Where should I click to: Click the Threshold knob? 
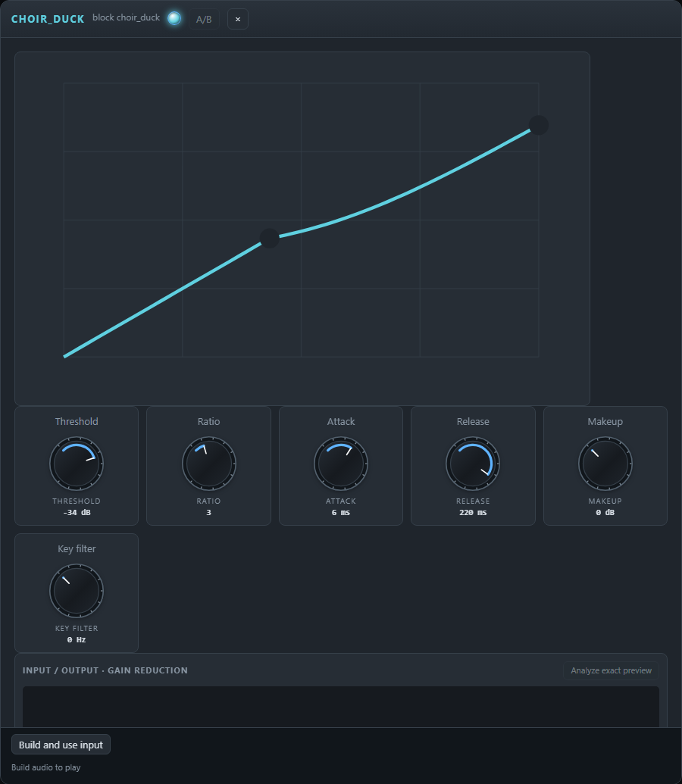click(77, 464)
